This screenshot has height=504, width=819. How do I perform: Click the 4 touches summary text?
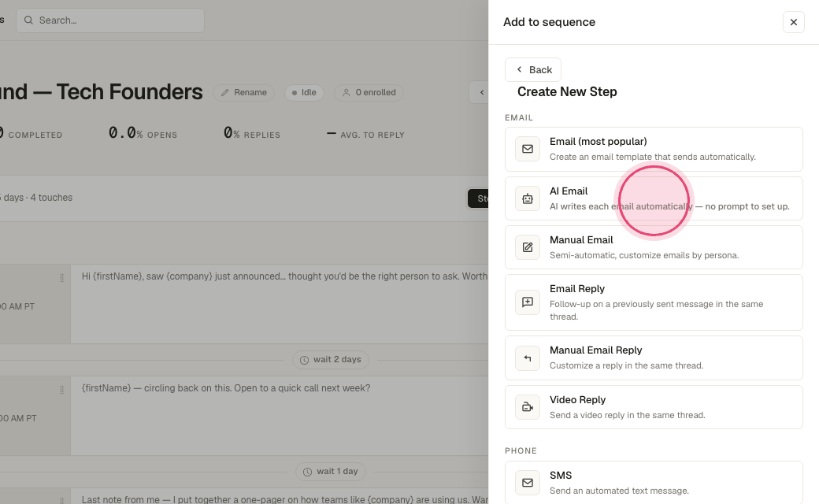point(51,198)
